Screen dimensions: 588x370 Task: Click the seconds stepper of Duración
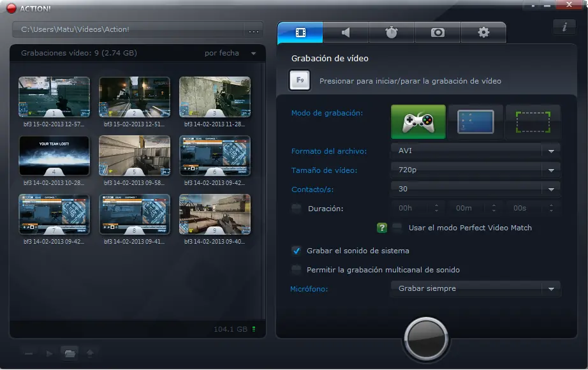pos(551,208)
